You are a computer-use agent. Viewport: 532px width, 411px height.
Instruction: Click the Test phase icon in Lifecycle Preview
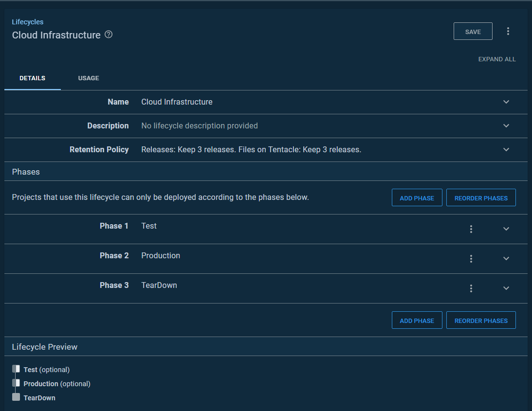[16, 369]
